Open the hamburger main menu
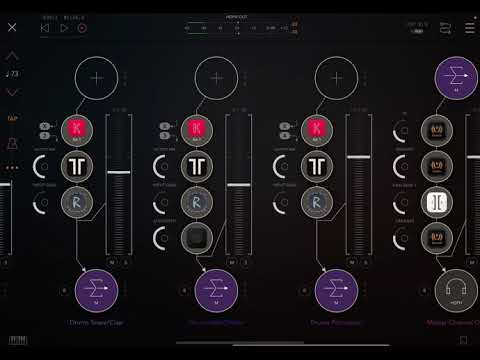Screen dimensions: 480x360 470,28
